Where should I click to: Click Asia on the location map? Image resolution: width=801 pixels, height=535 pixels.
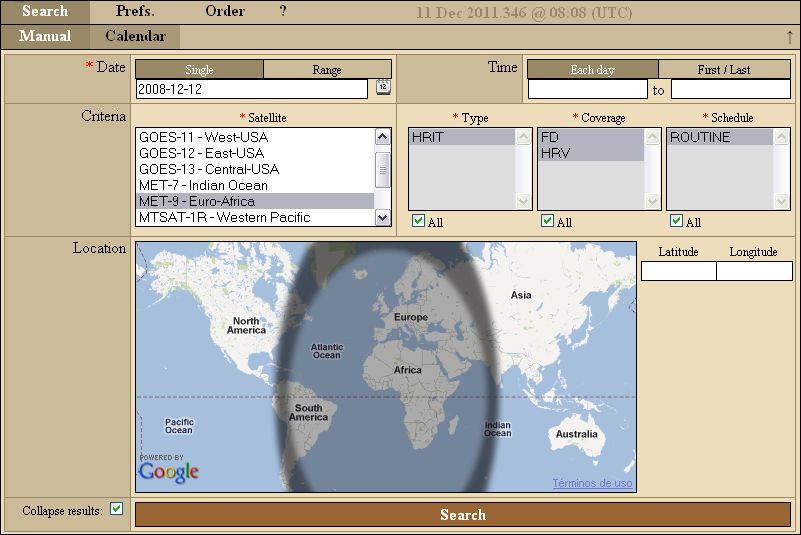click(521, 295)
